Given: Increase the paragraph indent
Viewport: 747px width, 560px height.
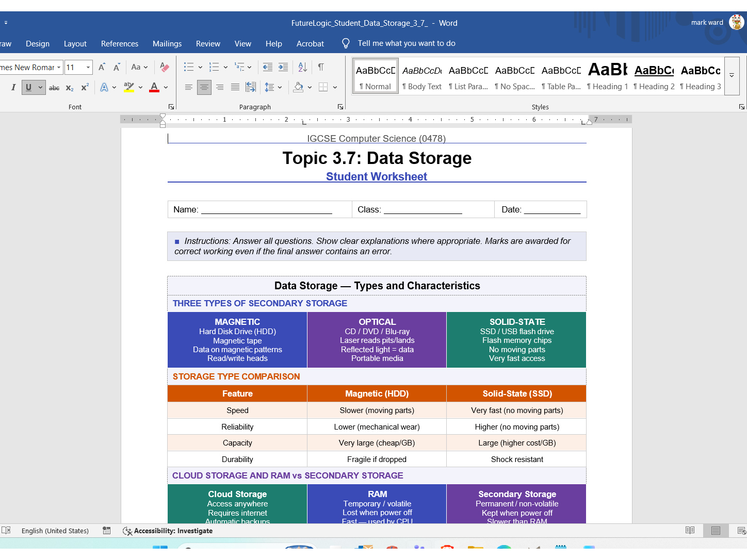Looking at the screenshot, I should point(283,67).
